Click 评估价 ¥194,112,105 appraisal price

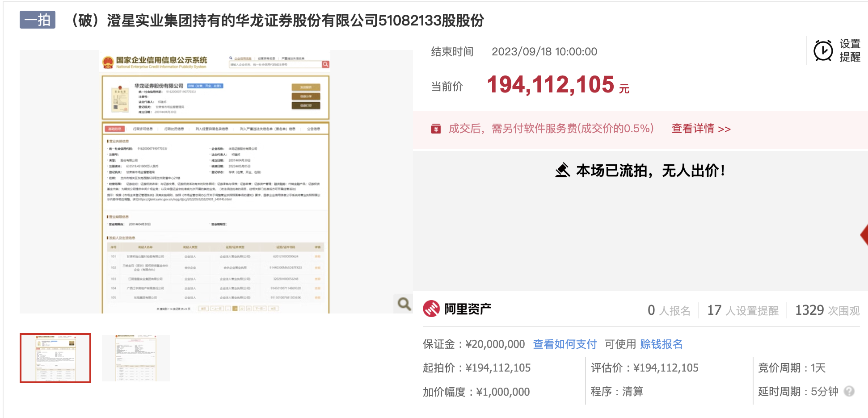645,368
